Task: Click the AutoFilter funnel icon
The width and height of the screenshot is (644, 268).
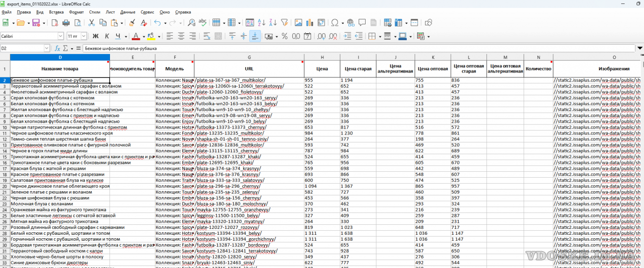Action: pyautogui.click(x=284, y=23)
